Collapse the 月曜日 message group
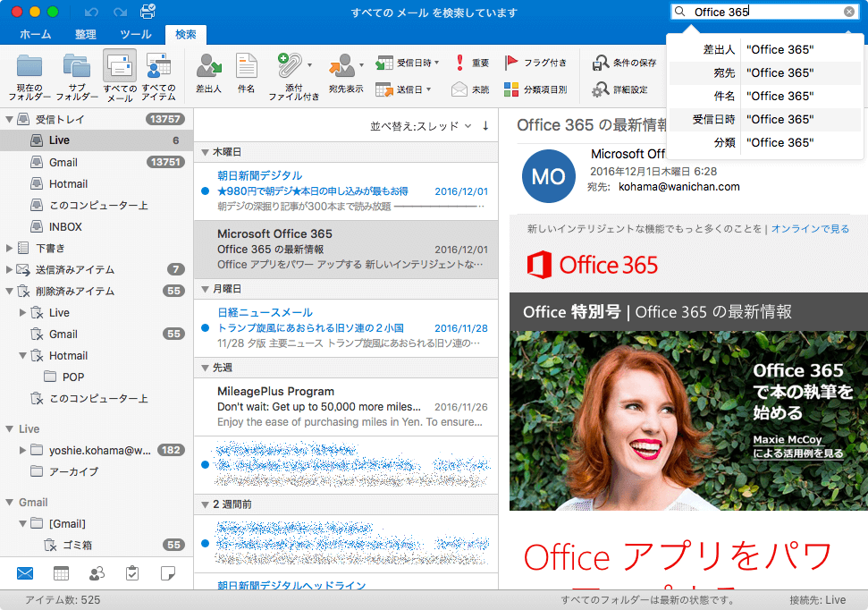 [x=205, y=289]
